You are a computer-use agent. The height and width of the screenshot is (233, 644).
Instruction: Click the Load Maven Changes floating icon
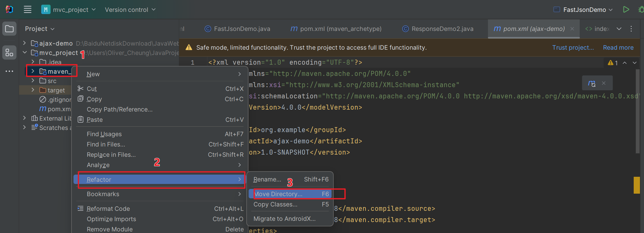pyautogui.click(x=592, y=83)
